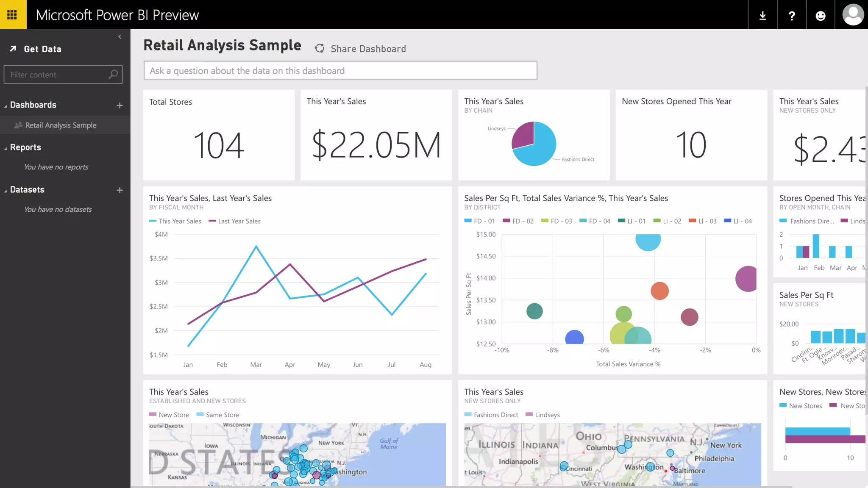Open the Total Stores 104 tile

219,135
